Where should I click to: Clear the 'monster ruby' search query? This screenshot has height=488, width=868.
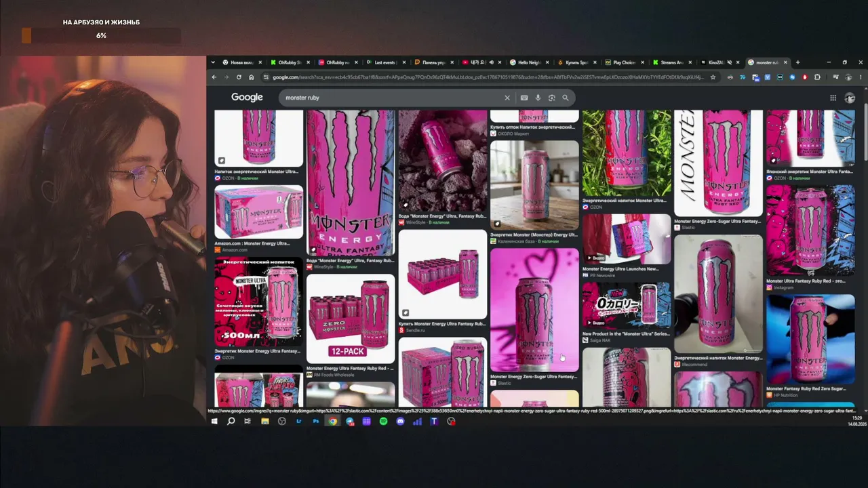(507, 98)
